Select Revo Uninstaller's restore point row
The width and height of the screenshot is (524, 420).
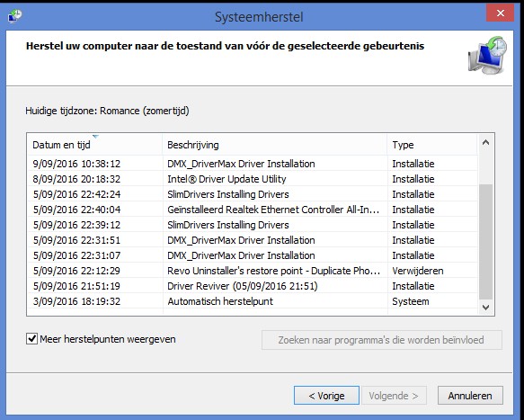[x=253, y=271]
